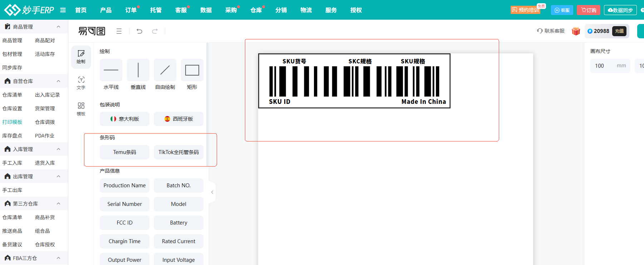The image size is (644, 265).
Task: Insert 意大利版 Italian packaging note
Action: click(x=124, y=119)
